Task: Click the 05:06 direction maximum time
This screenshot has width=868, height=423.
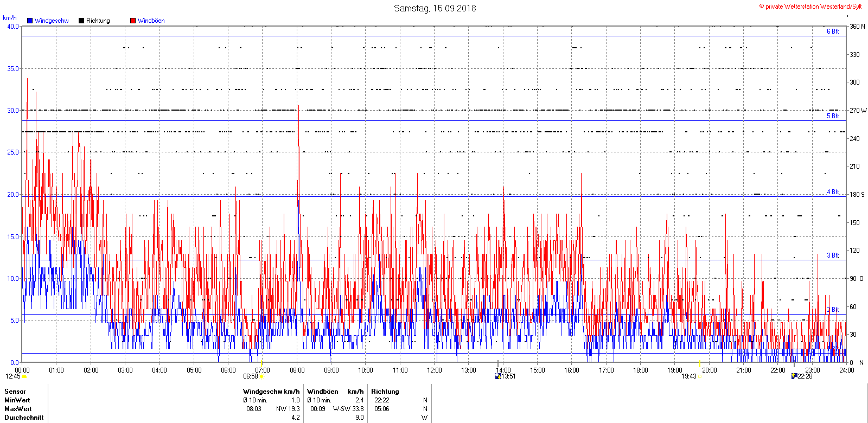Action: 382,409
